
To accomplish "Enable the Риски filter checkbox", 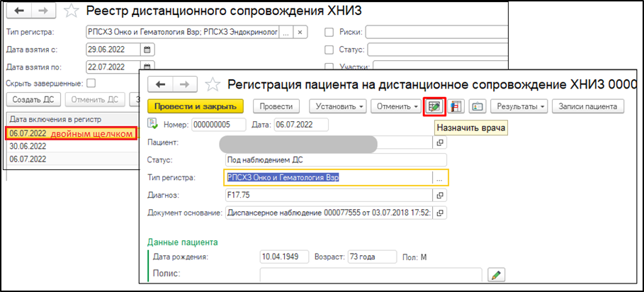I will [329, 32].
